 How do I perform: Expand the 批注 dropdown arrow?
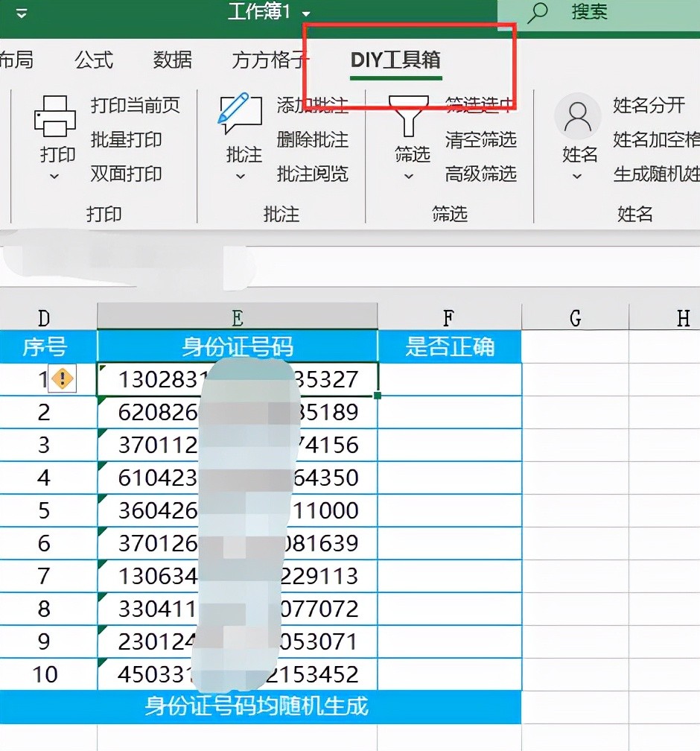click(x=240, y=177)
